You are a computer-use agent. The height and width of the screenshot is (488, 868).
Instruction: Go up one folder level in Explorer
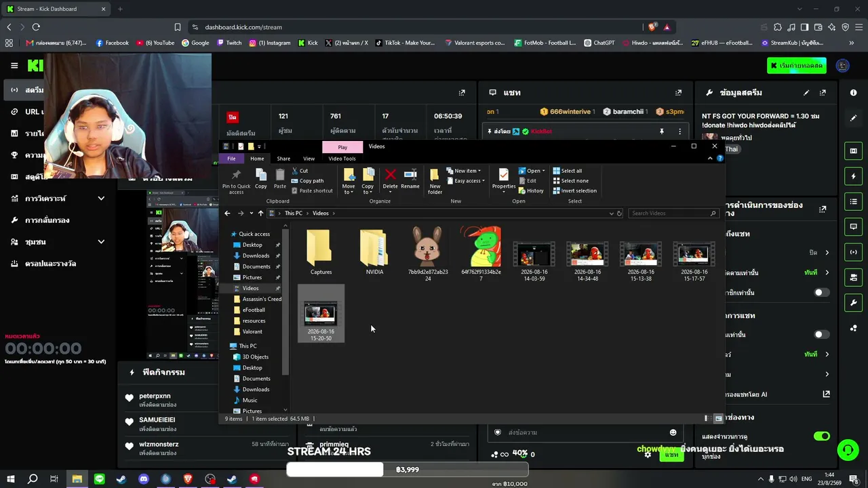pos(260,213)
